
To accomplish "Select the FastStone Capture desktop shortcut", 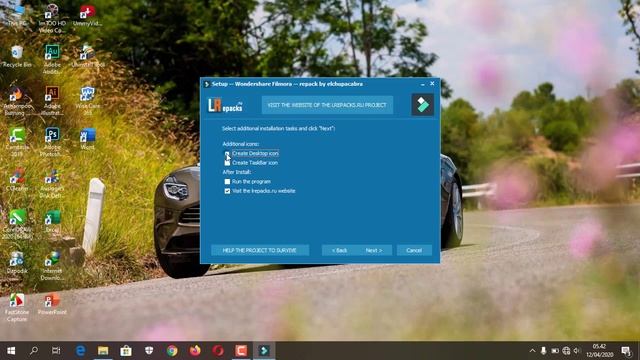I will click(x=17, y=307).
